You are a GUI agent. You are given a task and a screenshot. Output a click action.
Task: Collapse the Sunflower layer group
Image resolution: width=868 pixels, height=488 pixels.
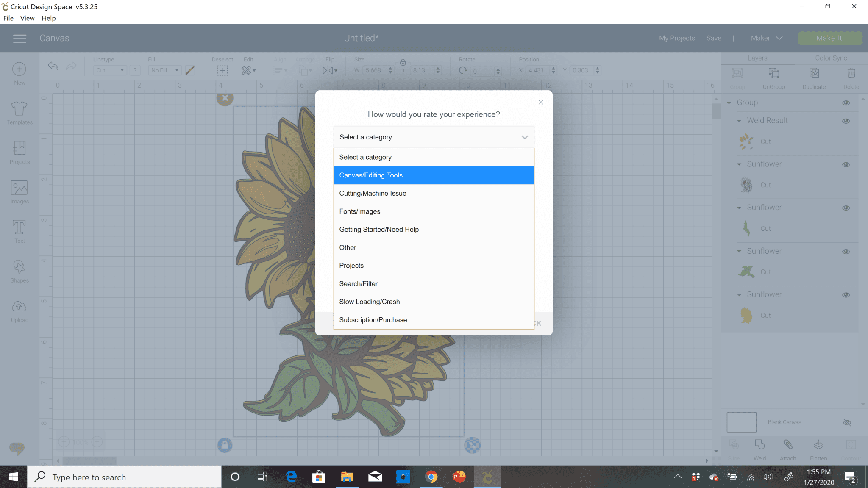(x=740, y=164)
